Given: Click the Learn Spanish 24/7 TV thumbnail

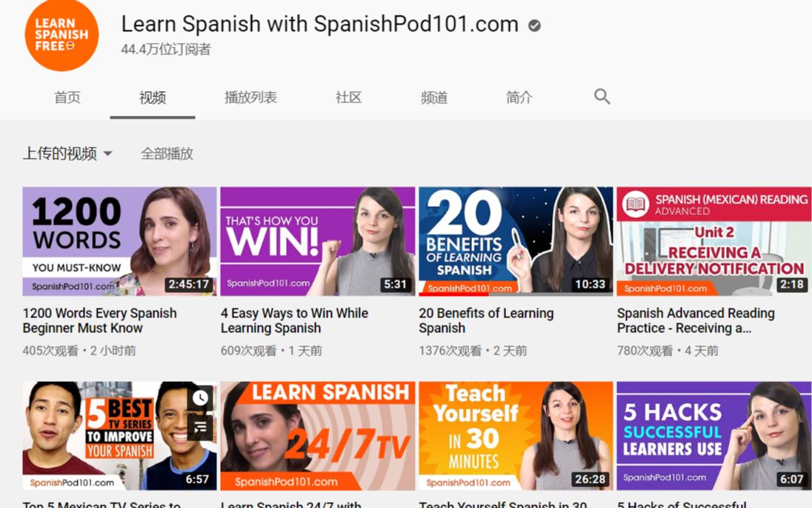Looking at the screenshot, I should point(318,433).
